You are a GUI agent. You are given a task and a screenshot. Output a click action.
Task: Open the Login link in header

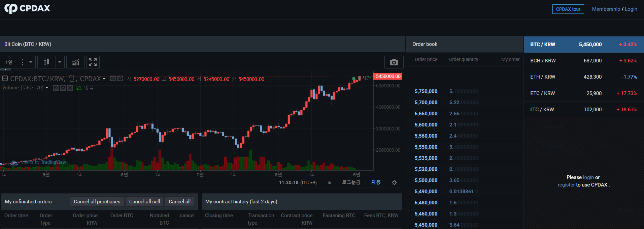point(631,9)
